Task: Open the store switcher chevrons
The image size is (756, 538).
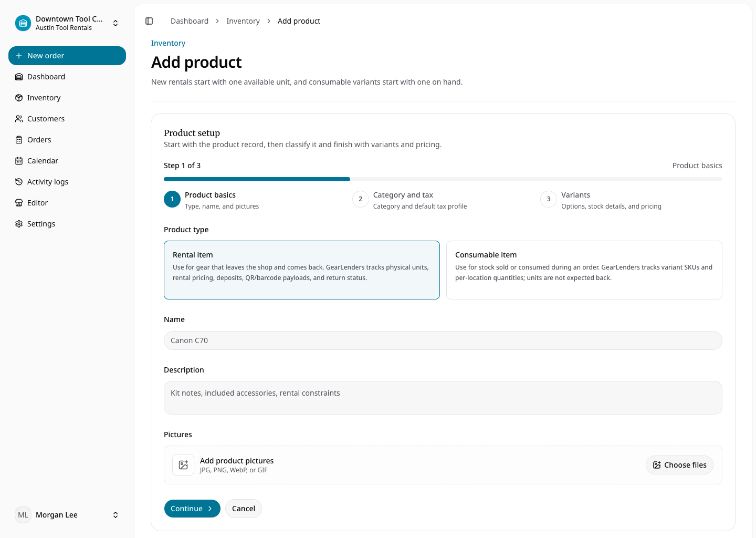Action: (x=115, y=23)
